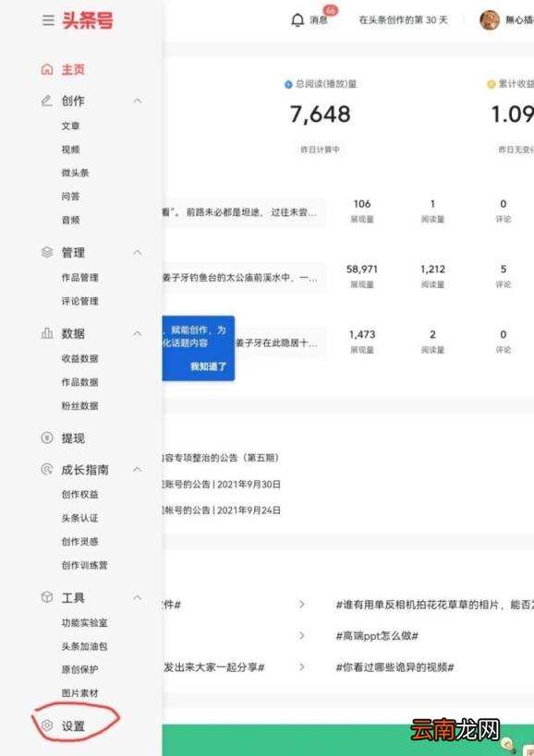Open 作品管理 menu item
This screenshot has width=534, height=756.
tap(79, 278)
